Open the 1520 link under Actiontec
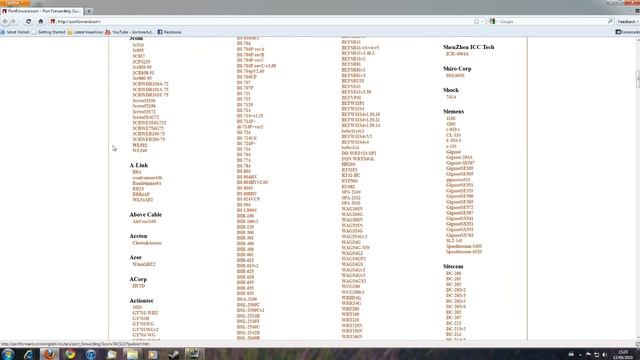The height and width of the screenshot is (360, 640). (x=137, y=307)
